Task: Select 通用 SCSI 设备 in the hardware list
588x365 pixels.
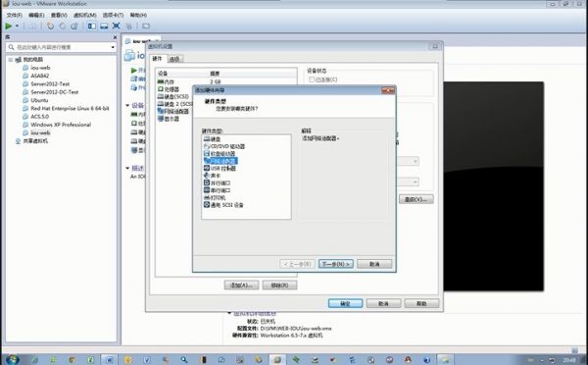Action: coord(223,205)
